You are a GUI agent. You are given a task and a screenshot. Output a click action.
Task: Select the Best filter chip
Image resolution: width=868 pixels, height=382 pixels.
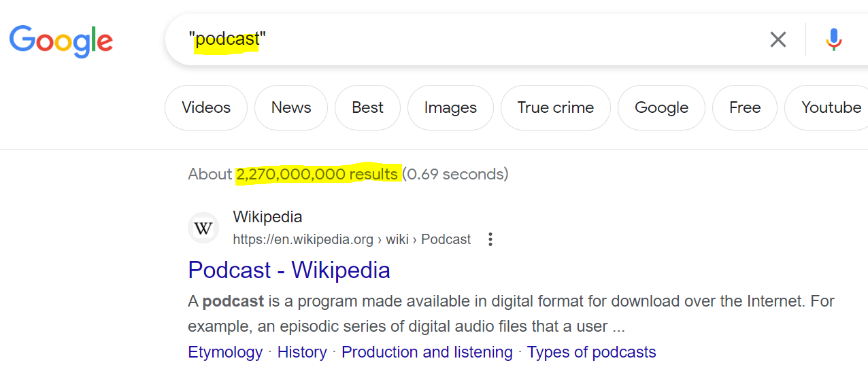[x=367, y=107]
